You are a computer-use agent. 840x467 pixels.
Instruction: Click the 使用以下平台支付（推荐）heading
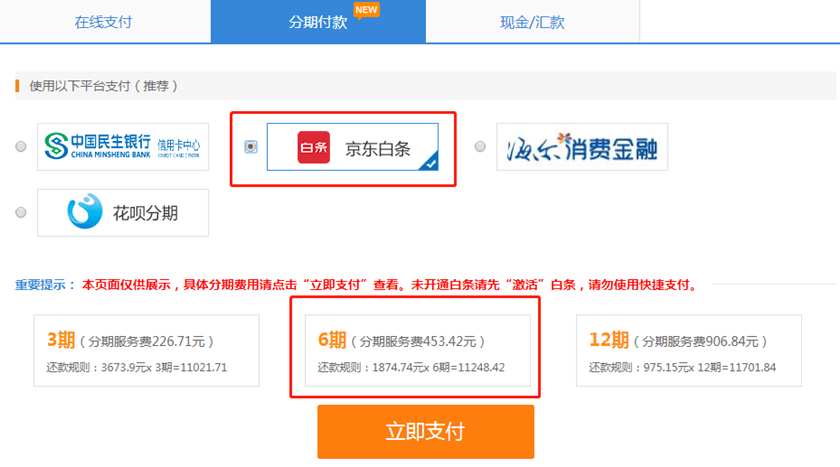tap(103, 86)
